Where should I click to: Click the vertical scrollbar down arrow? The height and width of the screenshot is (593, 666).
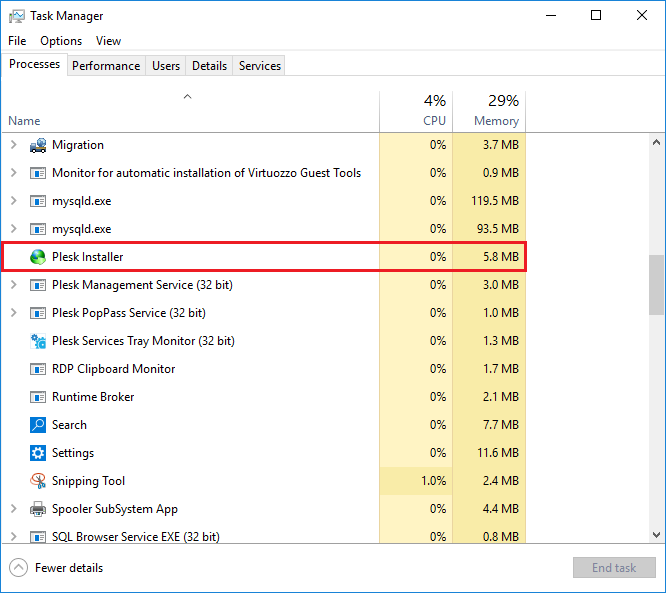click(656, 534)
